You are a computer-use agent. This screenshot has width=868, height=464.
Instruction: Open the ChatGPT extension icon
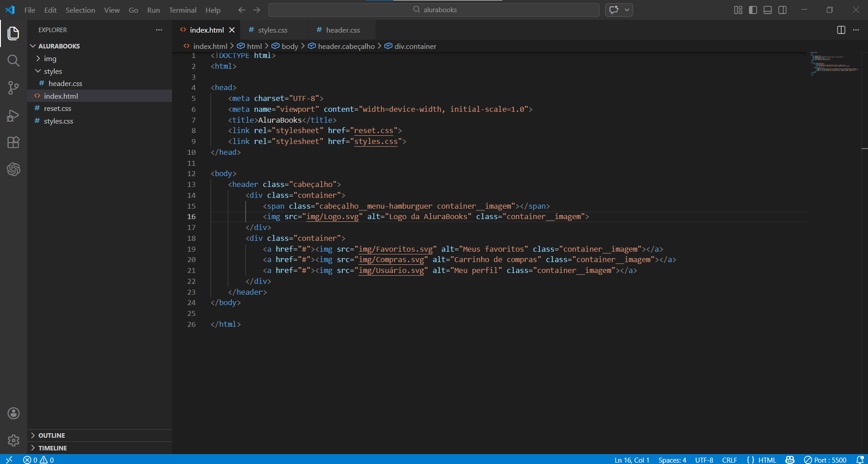click(14, 169)
